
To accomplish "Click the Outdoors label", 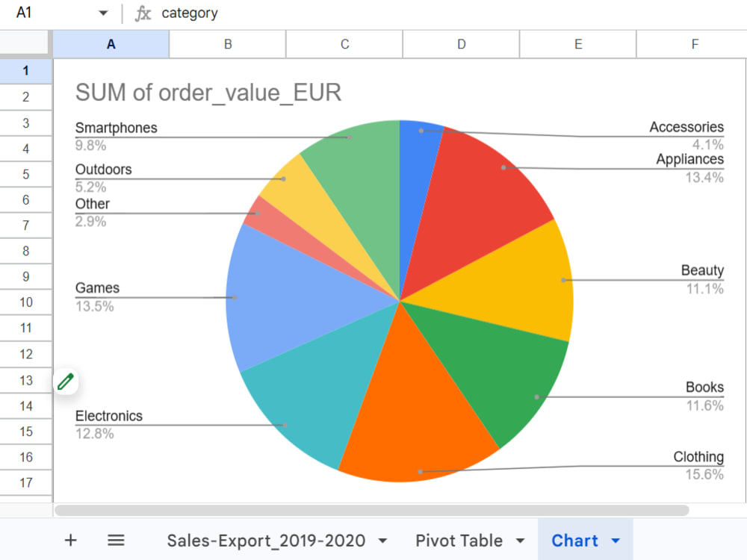I will coord(103,169).
